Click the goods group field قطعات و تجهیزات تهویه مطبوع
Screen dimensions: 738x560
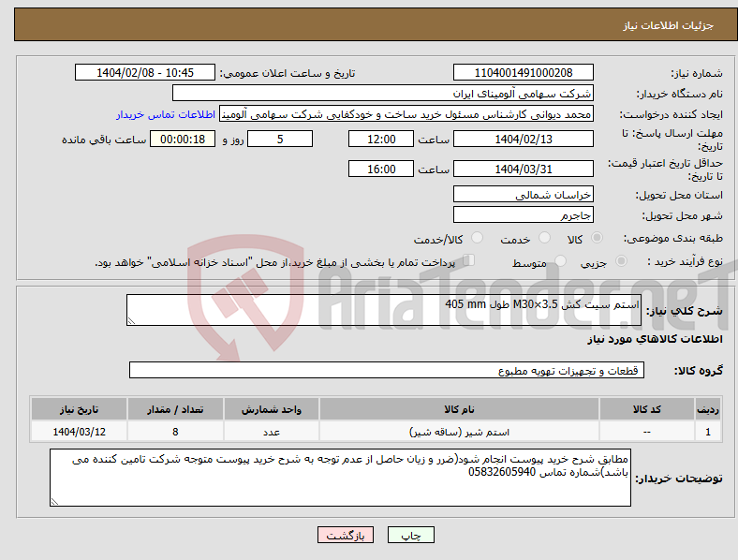click(x=387, y=370)
